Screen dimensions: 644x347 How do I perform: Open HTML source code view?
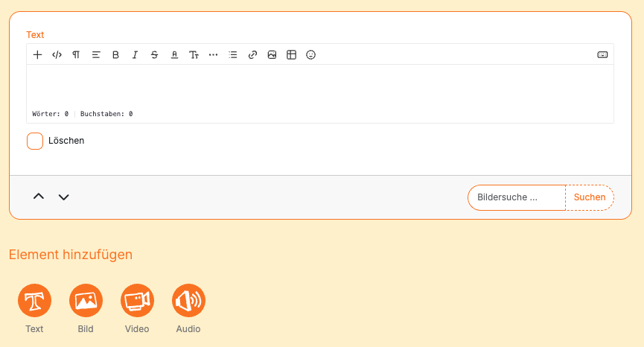[57, 54]
